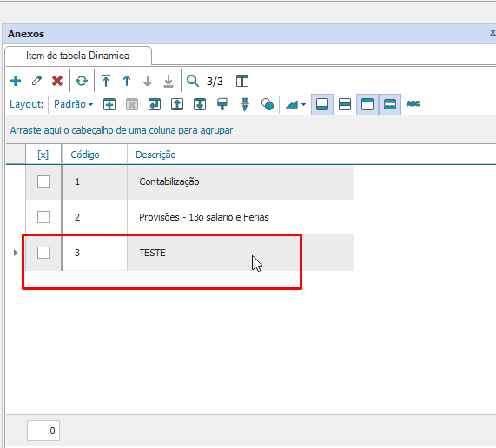The width and height of the screenshot is (496, 448).
Task: Click the layout icon with the down arrow
Action: [x=200, y=104]
